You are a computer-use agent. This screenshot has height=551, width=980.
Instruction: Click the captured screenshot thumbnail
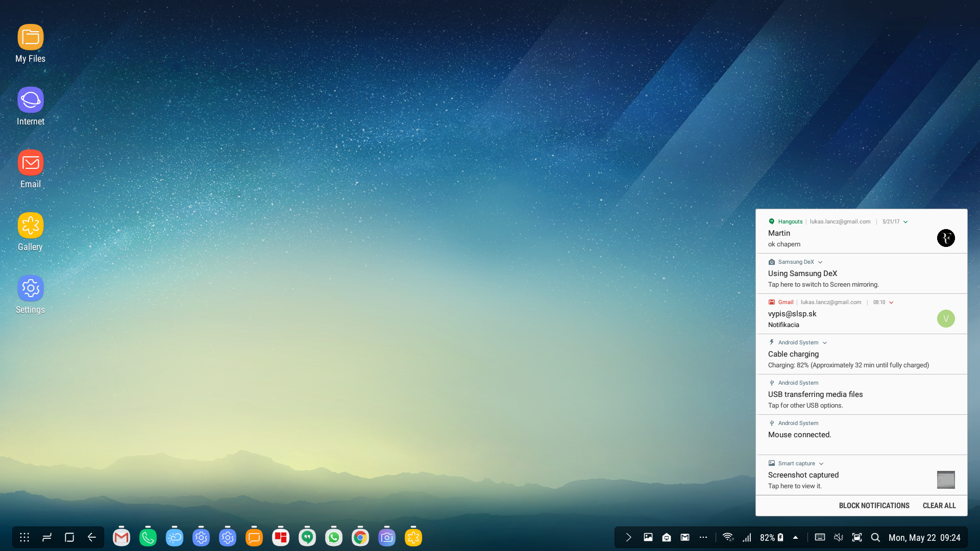coord(946,480)
